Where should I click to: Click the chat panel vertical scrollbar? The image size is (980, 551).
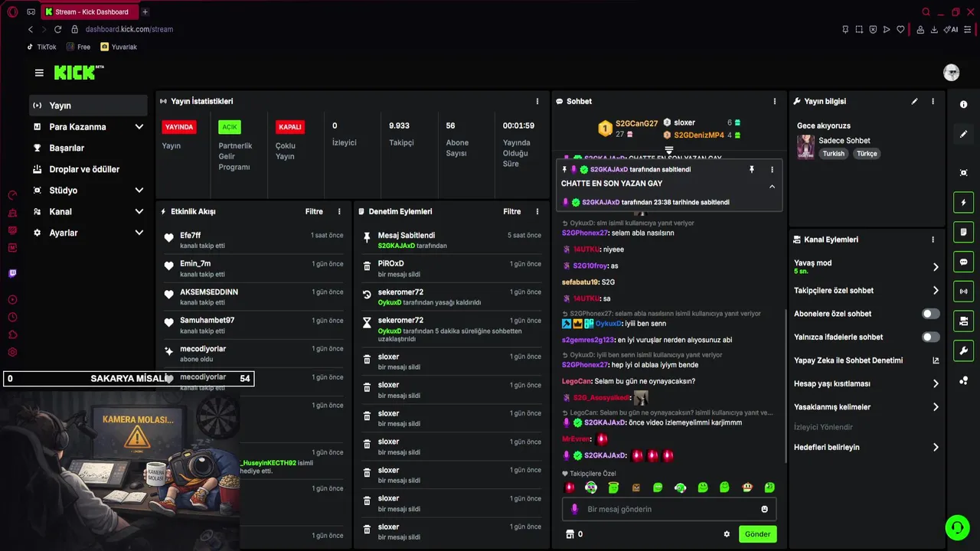(786, 386)
